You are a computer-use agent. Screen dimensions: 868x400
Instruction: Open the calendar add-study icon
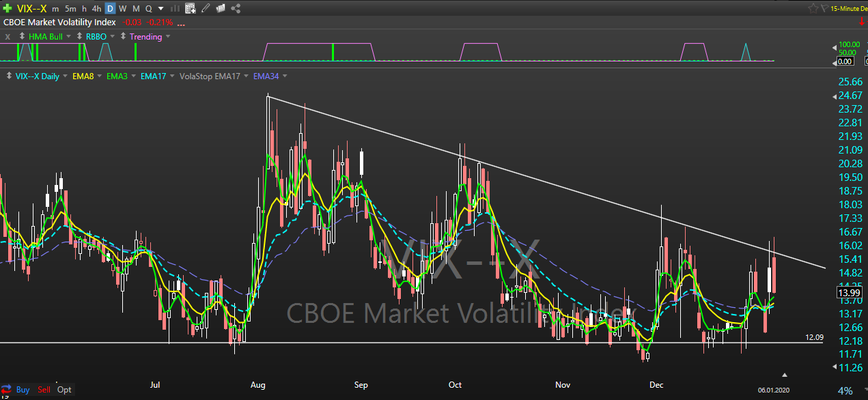point(191,9)
